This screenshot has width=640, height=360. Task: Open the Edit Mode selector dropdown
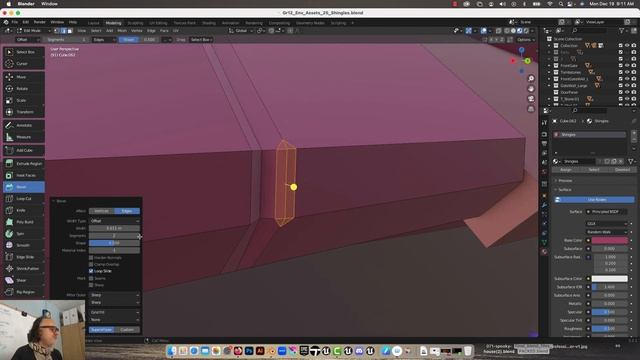[x=33, y=31]
